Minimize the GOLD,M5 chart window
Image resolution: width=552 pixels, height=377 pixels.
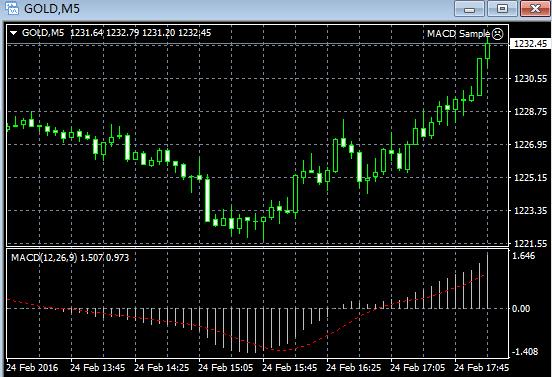(469, 9)
